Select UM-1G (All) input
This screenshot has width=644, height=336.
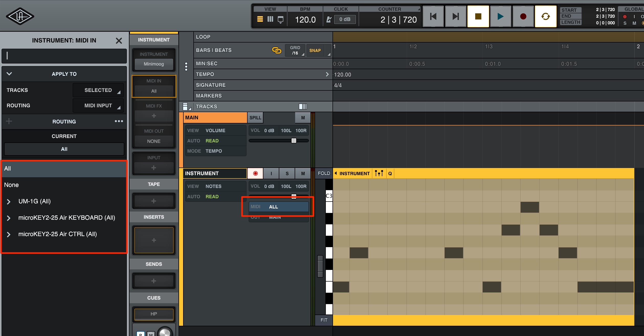click(x=35, y=201)
